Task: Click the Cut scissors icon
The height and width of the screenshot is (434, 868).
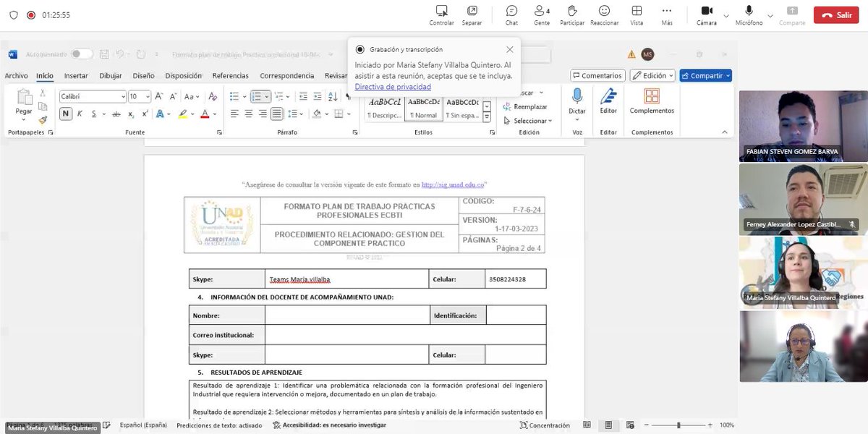Action: click(x=43, y=93)
